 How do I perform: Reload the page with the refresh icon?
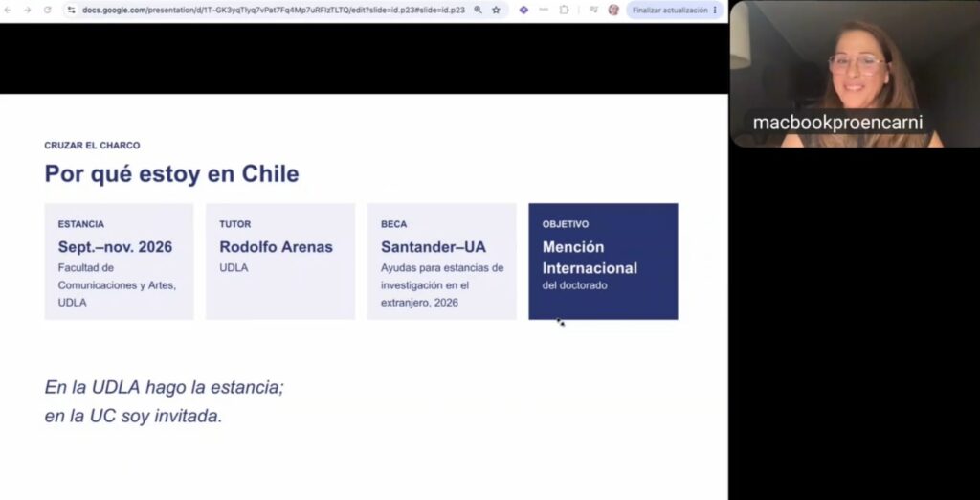pos(48,10)
